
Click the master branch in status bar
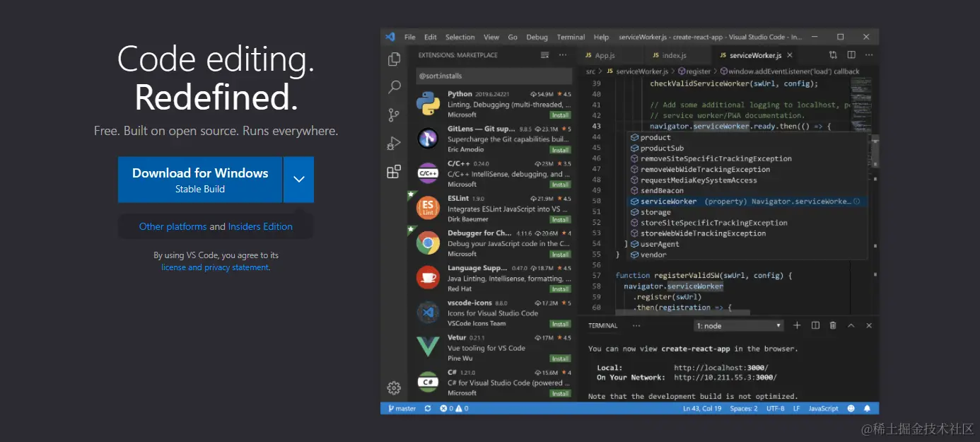(x=401, y=409)
